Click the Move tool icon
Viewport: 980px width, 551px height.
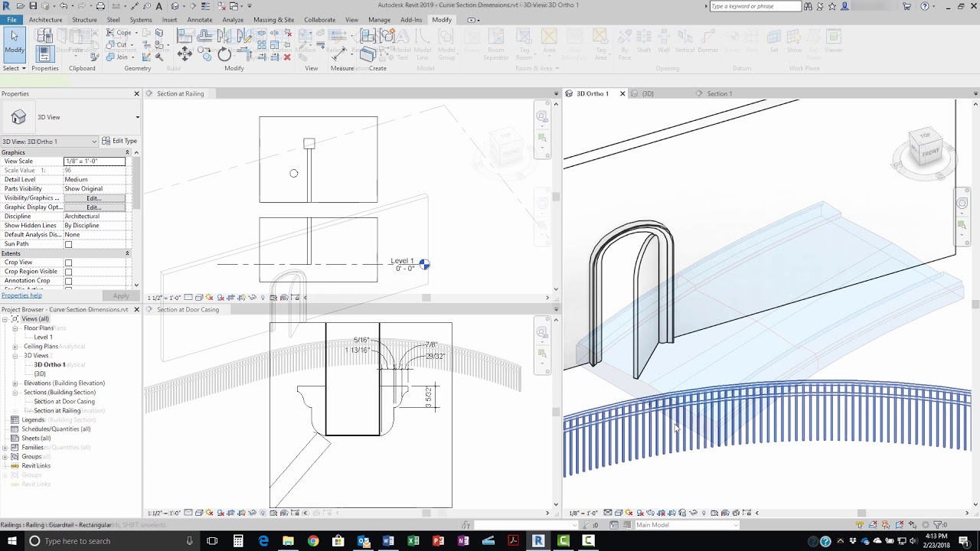click(x=185, y=53)
